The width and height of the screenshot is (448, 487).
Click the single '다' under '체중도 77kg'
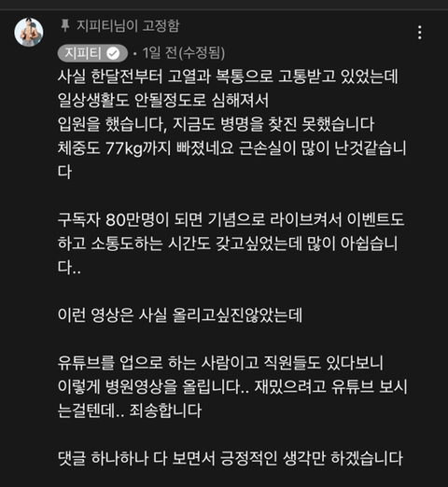click(x=64, y=172)
